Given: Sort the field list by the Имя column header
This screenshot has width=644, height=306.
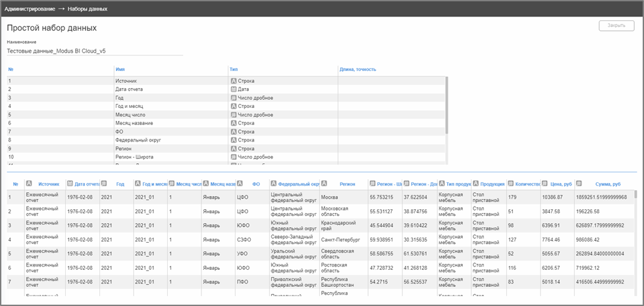Looking at the screenshot, I should click(120, 69).
